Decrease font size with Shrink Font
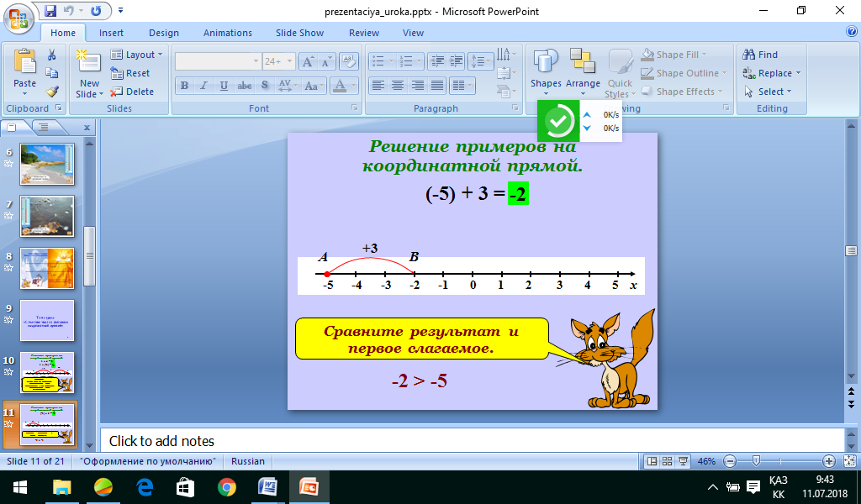 326,61
